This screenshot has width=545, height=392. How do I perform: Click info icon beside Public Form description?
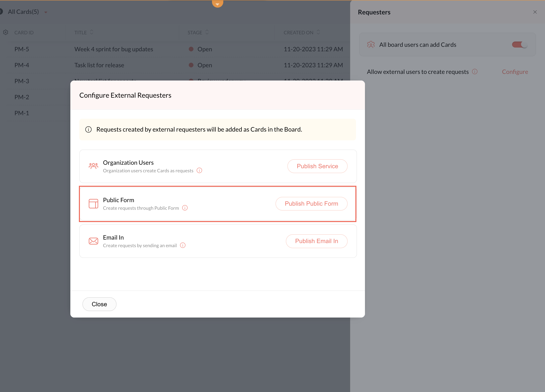pyautogui.click(x=185, y=208)
